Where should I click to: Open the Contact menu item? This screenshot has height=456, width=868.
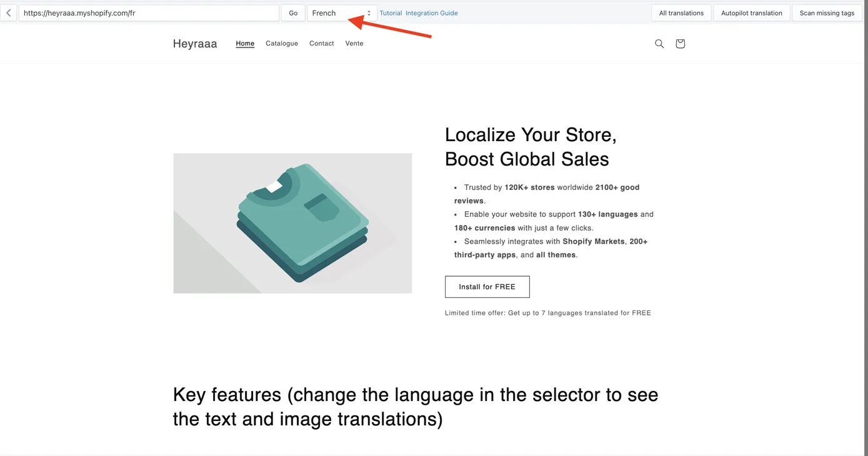[x=322, y=44]
